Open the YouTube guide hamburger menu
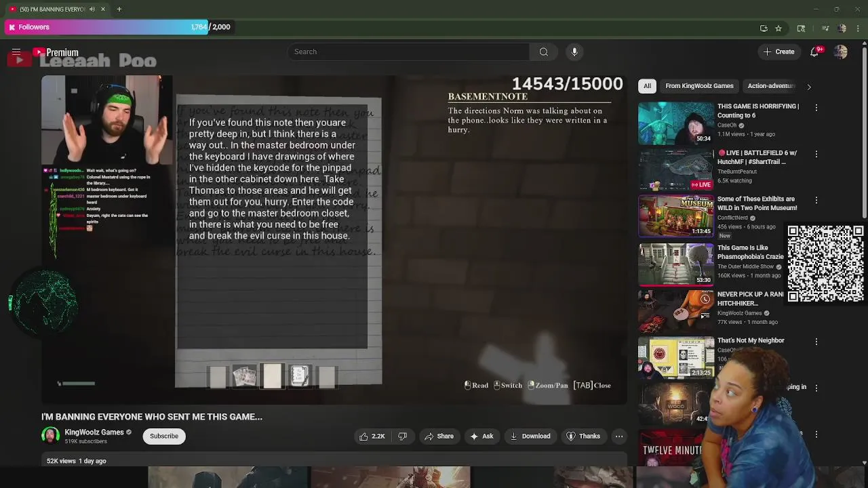 [x=16, y=52]
